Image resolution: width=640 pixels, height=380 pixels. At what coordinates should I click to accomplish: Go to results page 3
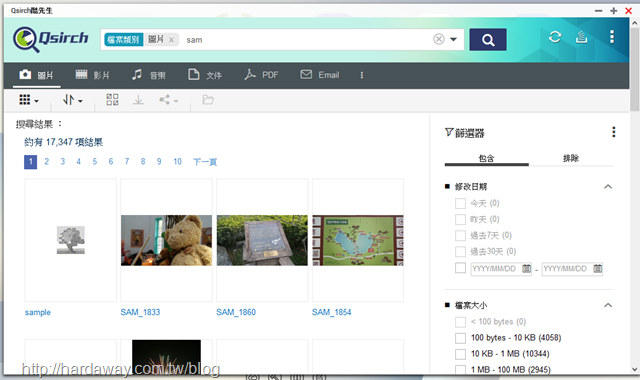tap(62, 162)
